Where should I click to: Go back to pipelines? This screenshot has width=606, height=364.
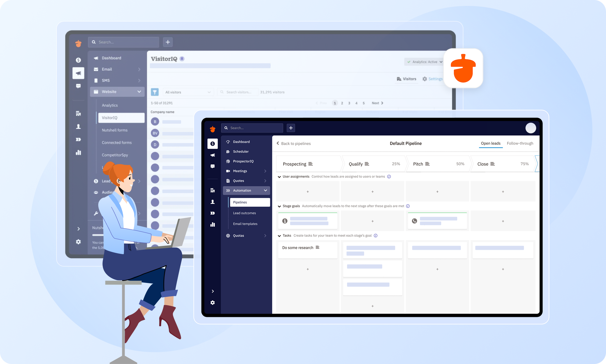294,144
